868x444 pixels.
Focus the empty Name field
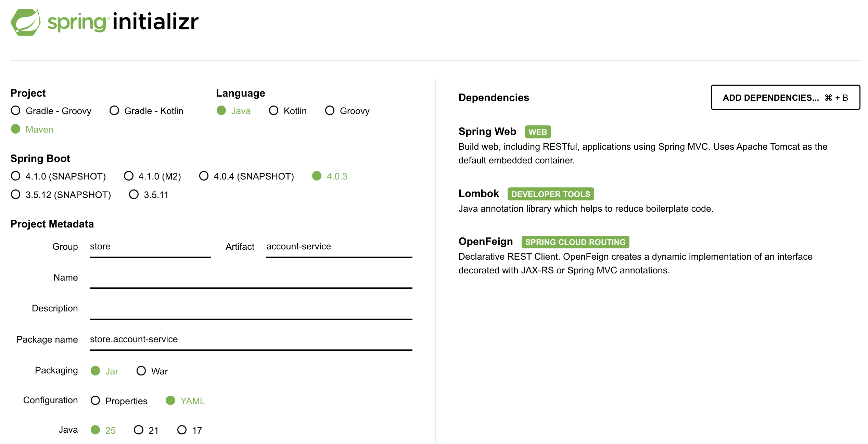click(x=251, y=278)
